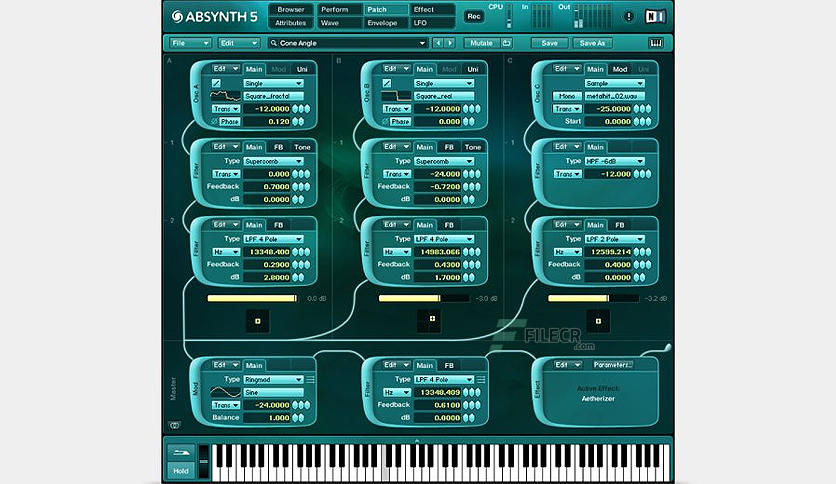
Task: Open Osc A Single mode dropdown
Action: (x=274, y=84)
